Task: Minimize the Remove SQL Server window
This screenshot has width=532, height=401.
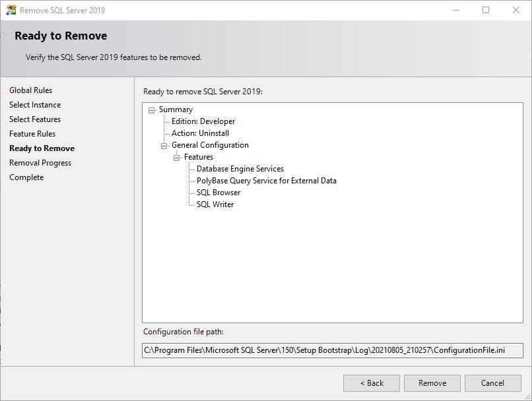Action: tap(455, 11)
